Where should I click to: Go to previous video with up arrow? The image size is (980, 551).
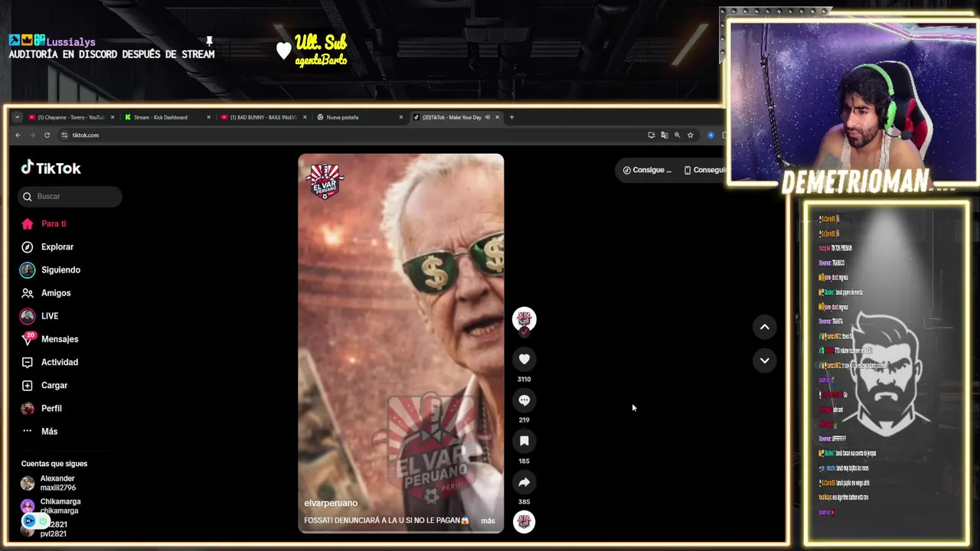pyautogui.click(x=764, y=327)
